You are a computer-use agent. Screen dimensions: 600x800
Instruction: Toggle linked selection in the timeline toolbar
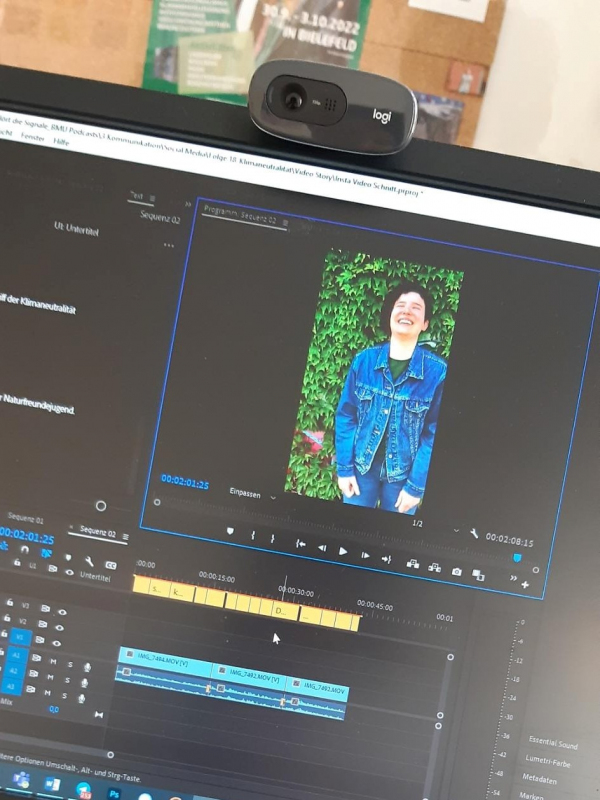click(46, 553)
